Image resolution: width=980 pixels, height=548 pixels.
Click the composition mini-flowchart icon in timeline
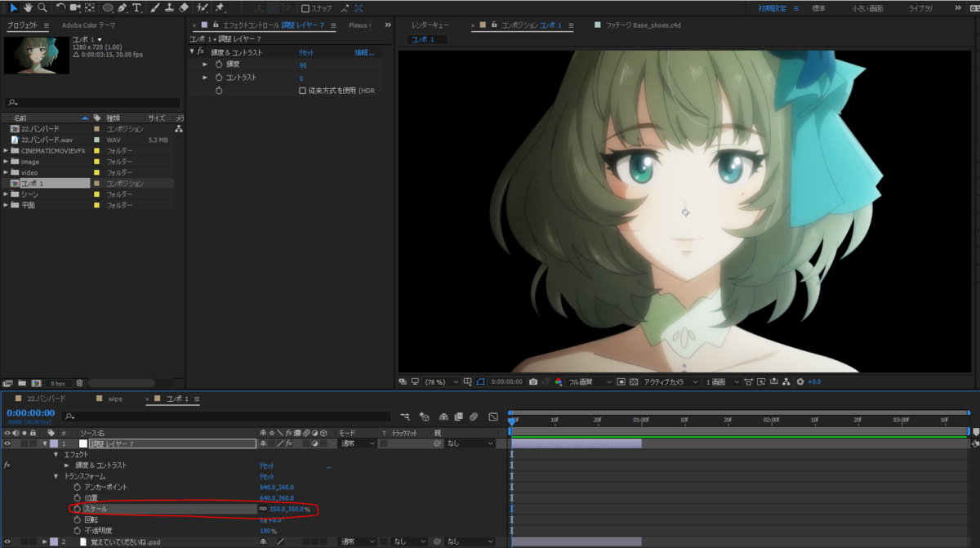tap(405, 417)
